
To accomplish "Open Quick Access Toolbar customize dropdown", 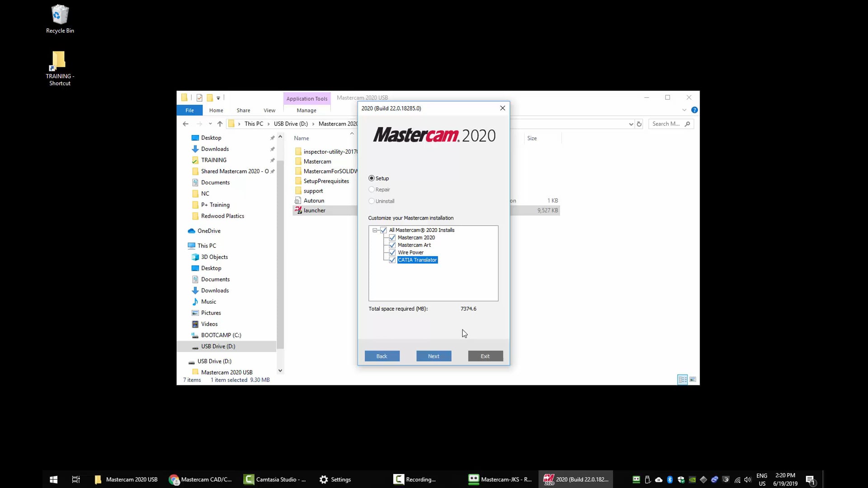I will [218, 98].
